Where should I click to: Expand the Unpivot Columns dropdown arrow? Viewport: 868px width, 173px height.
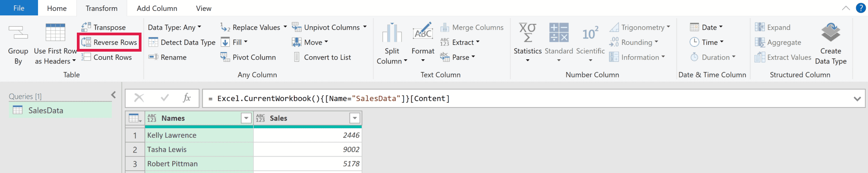point(365,27)
